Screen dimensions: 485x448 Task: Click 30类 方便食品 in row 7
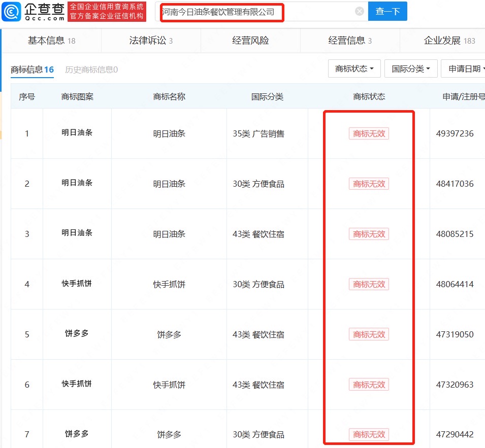(258, 434)
